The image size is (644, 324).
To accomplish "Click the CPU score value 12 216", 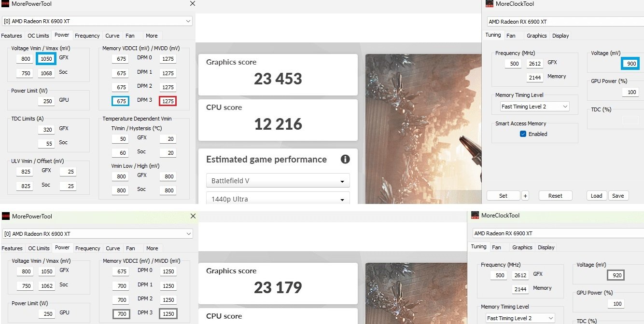I will 278,124.
